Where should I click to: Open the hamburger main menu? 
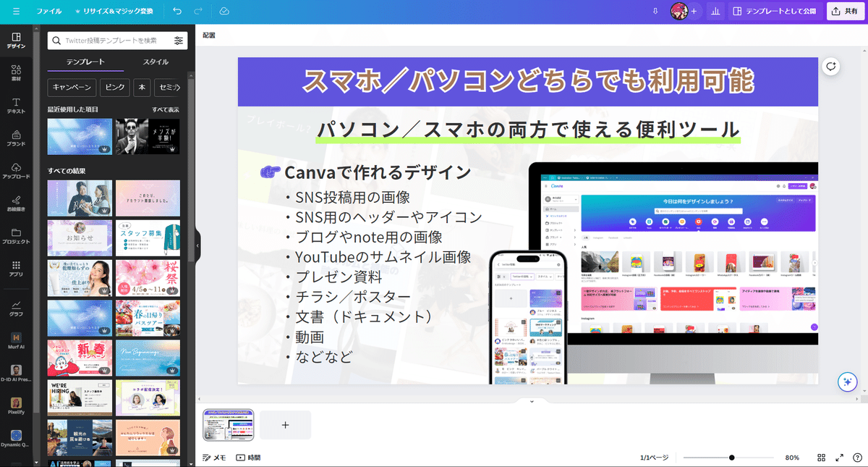tap(17, 12)
